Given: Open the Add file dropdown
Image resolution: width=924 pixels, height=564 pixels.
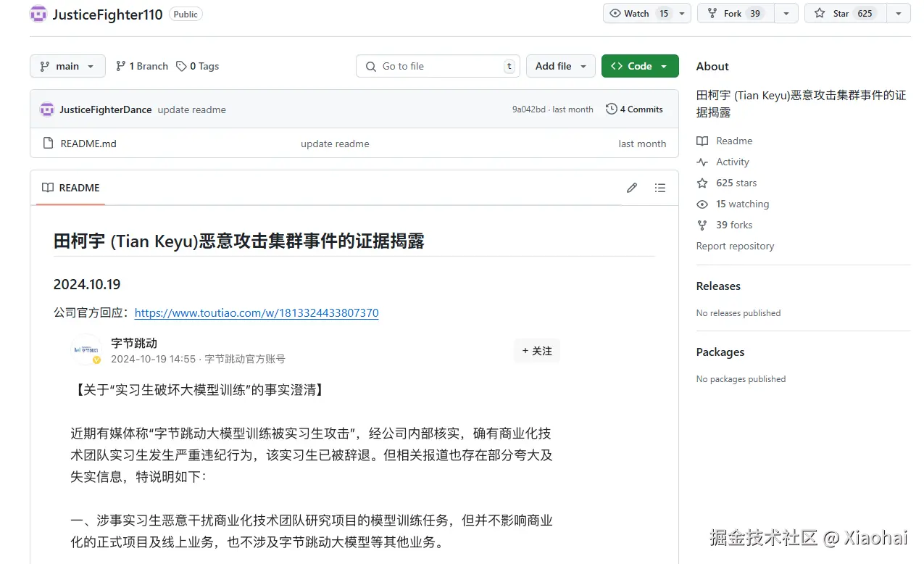Looking at the screenshot, I should pyautogui.click(x=560, y=66).
